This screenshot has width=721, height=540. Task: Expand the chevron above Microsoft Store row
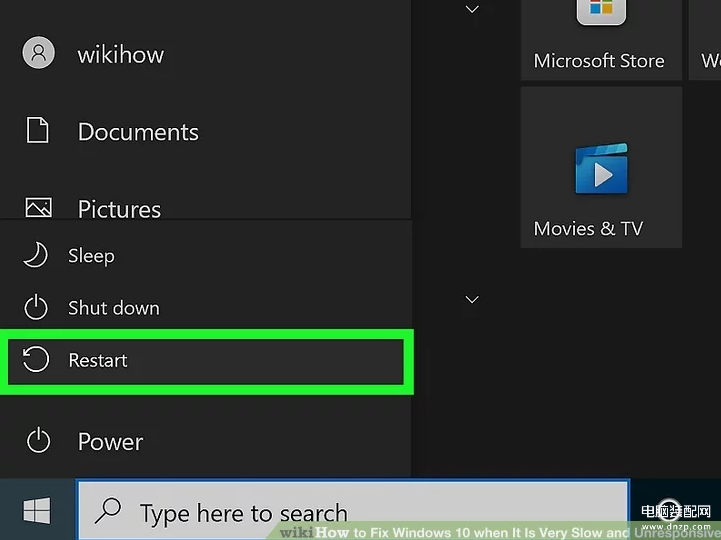pyautogui.click(x=472, y=9)
